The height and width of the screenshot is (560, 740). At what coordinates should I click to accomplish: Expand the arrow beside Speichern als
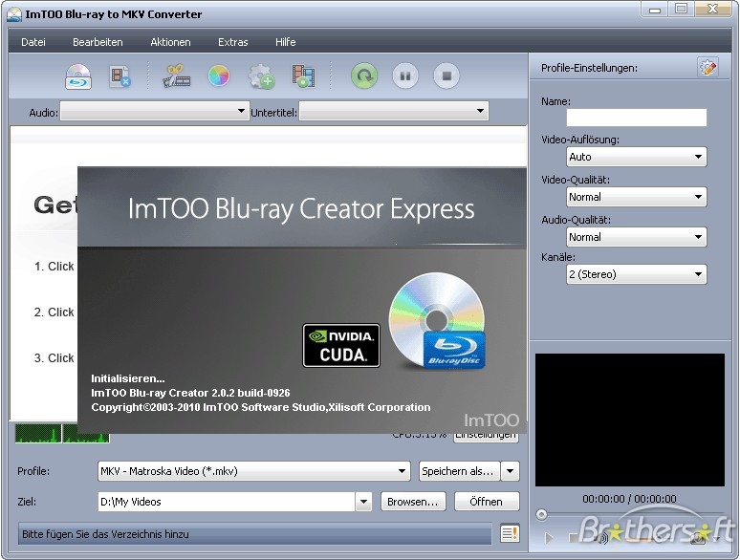click(x=511, y=471)
